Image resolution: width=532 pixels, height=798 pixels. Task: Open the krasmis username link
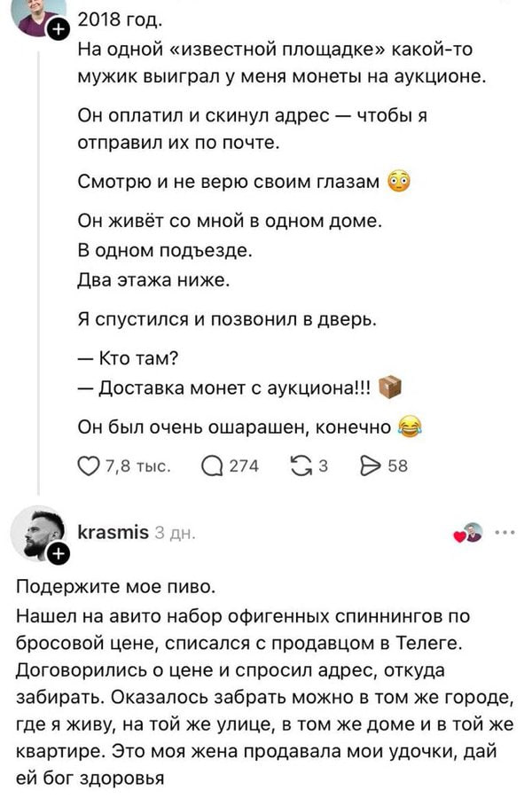[x=113, y=532]
